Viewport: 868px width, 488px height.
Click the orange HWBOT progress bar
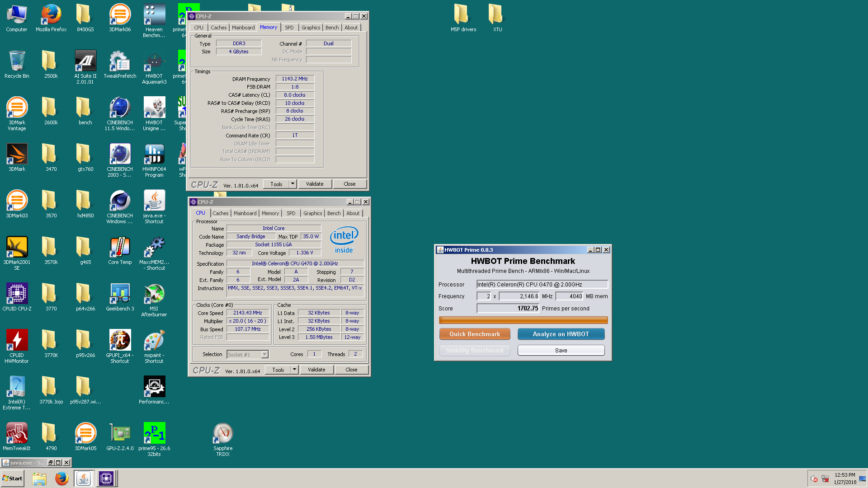tap(523, 320)
